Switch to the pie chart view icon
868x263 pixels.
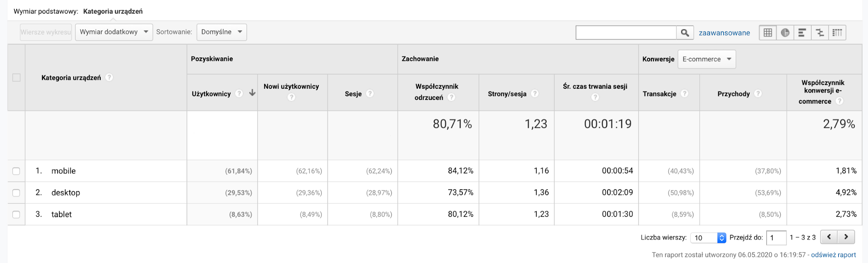[x=785, y=33]
